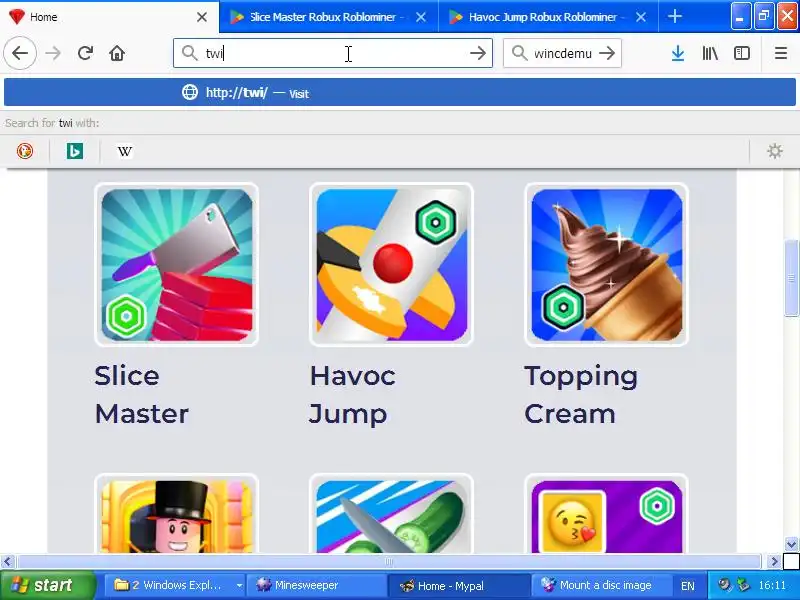Screen dimensions: 800x600
Task: Open the library bookmarks icon
Action: point(710,53)
